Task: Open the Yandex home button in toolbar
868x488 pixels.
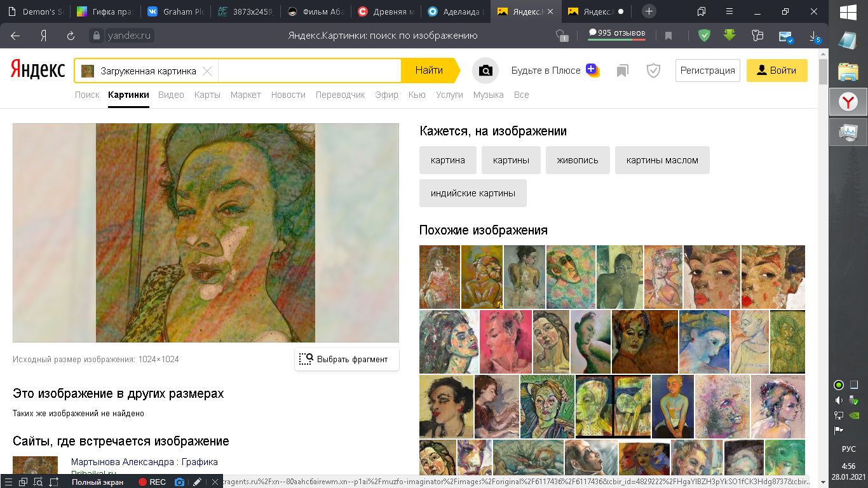Action: [x=44, y=36]
